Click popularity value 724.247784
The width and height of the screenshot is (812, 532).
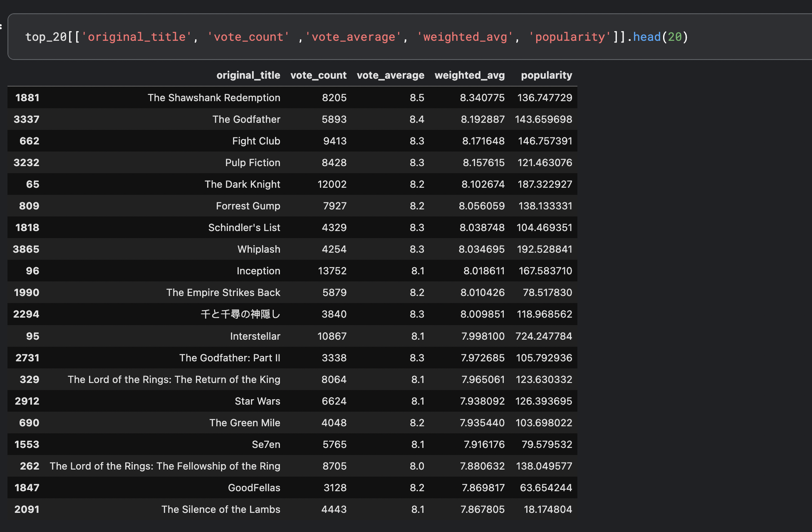544,336
